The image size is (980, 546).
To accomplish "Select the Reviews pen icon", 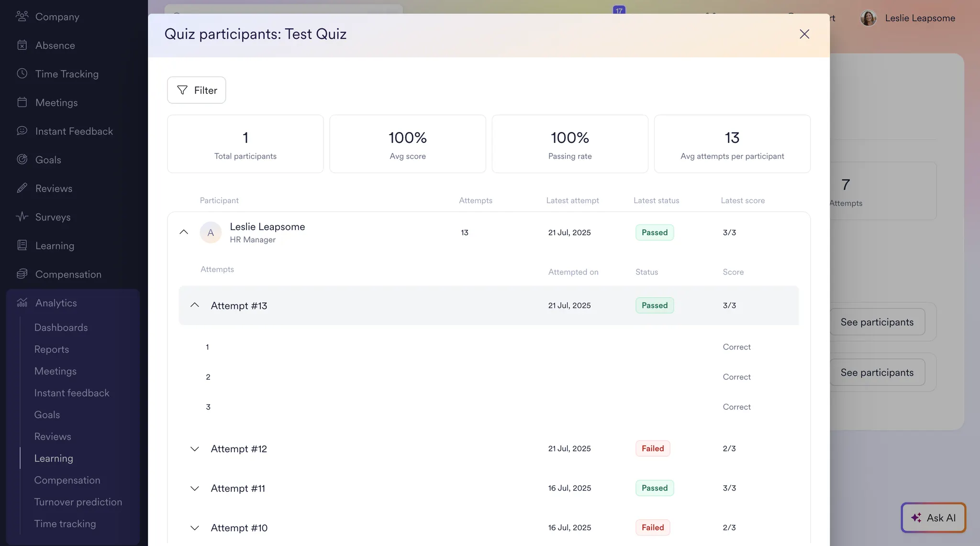I will tap(22, 188).
